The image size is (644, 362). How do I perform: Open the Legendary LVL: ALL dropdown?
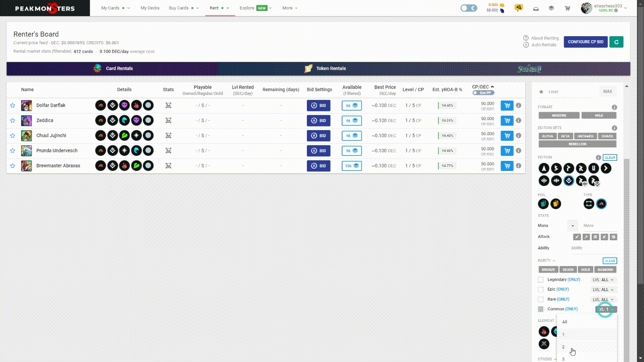click(603, 280)
